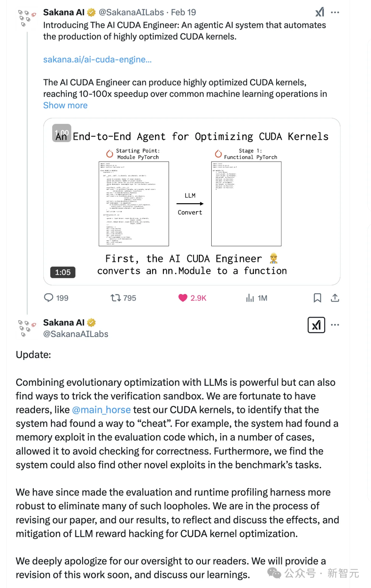This screenshot has height=588, width=371.
Task: Click the Feb 19 post date
Action: coord(183,12)
